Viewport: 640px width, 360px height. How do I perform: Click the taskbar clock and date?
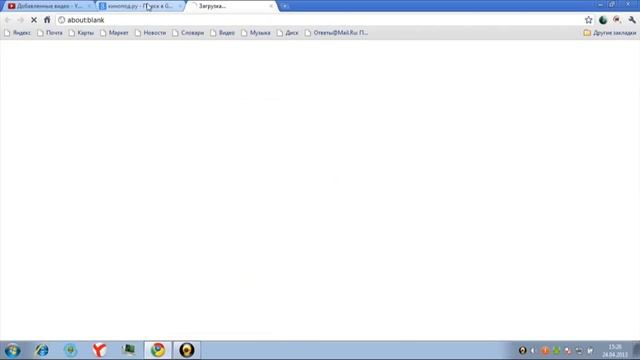(615, 351)
